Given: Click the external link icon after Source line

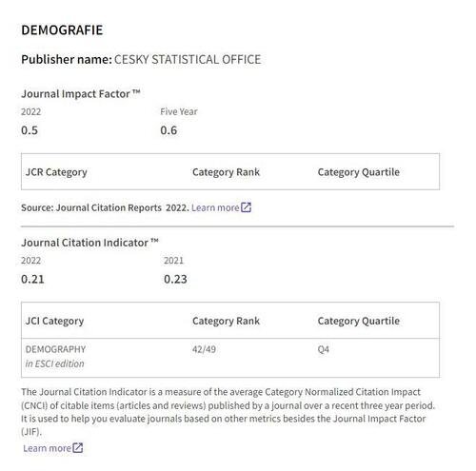Looking at the screenshot, I should (x=246, y=207).
